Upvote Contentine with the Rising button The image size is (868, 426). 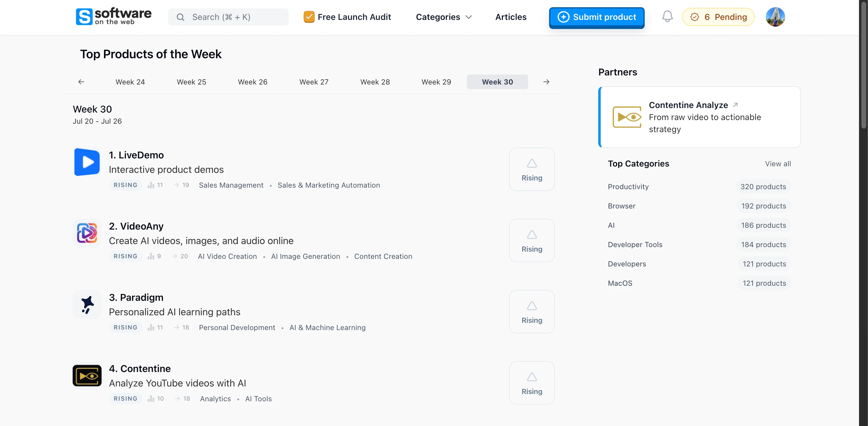point(532,383)
